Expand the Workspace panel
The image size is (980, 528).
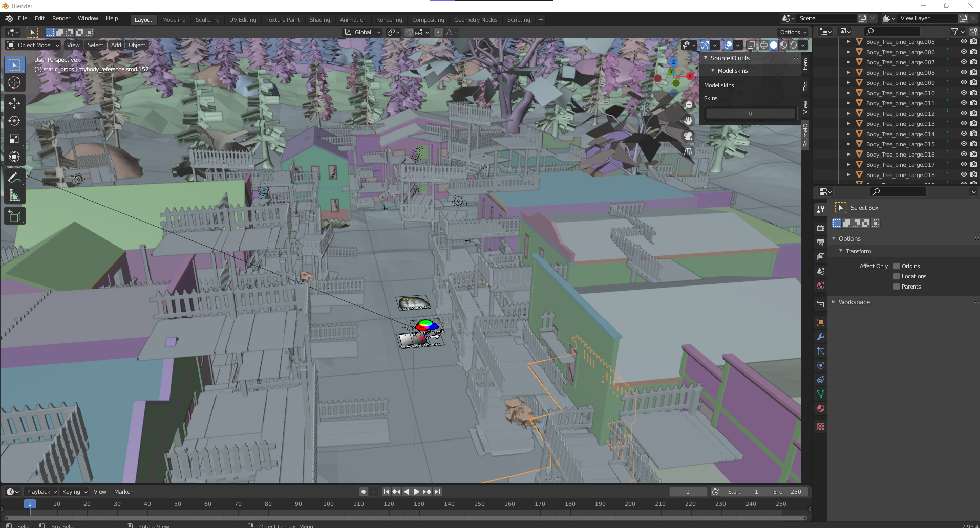point(854,302)
